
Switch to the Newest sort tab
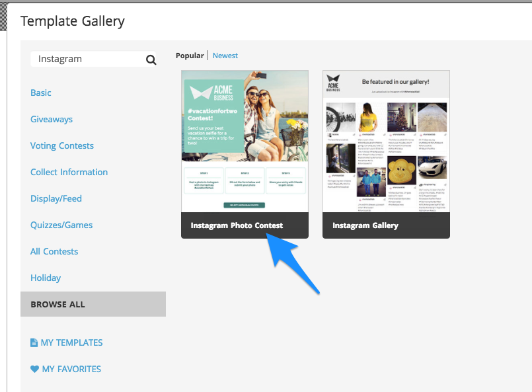click(225, 56)
